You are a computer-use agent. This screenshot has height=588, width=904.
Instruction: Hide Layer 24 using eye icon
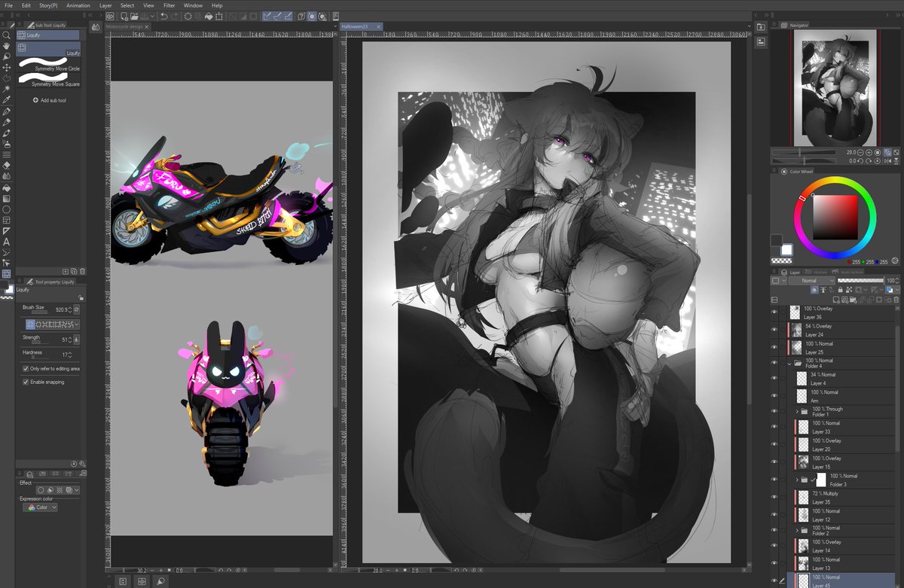click(774, 330)
